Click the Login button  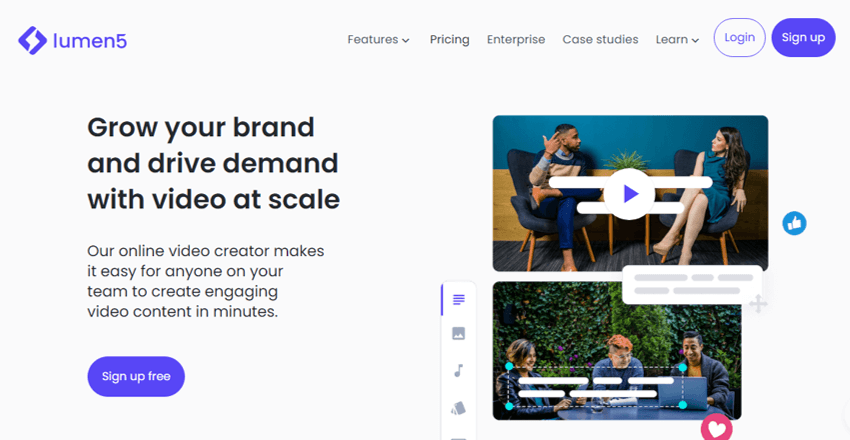coord(739,38)
